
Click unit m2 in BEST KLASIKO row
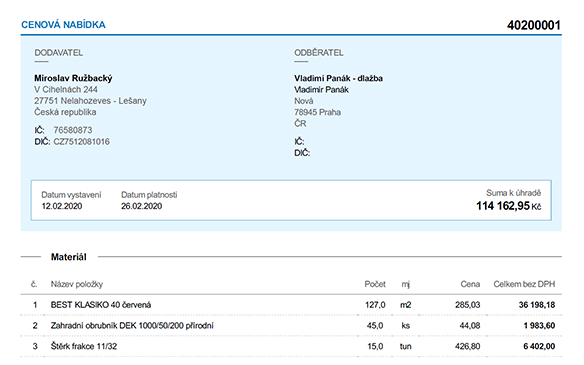pos(406,305)
